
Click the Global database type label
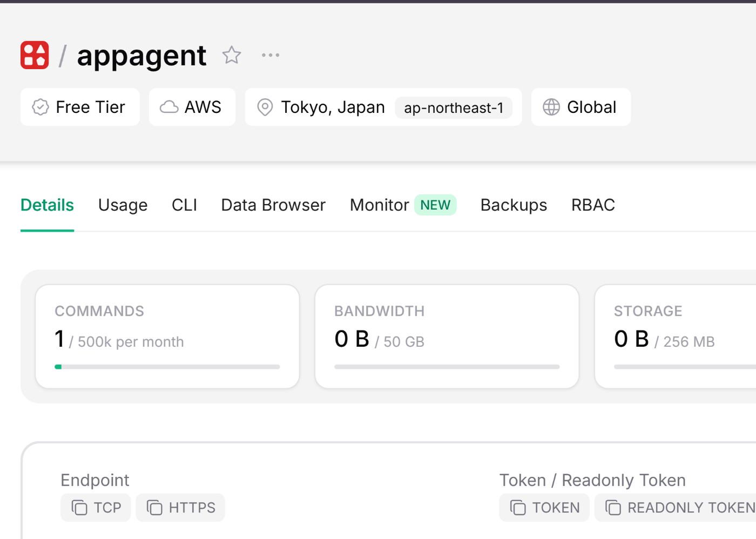point(591,107)
